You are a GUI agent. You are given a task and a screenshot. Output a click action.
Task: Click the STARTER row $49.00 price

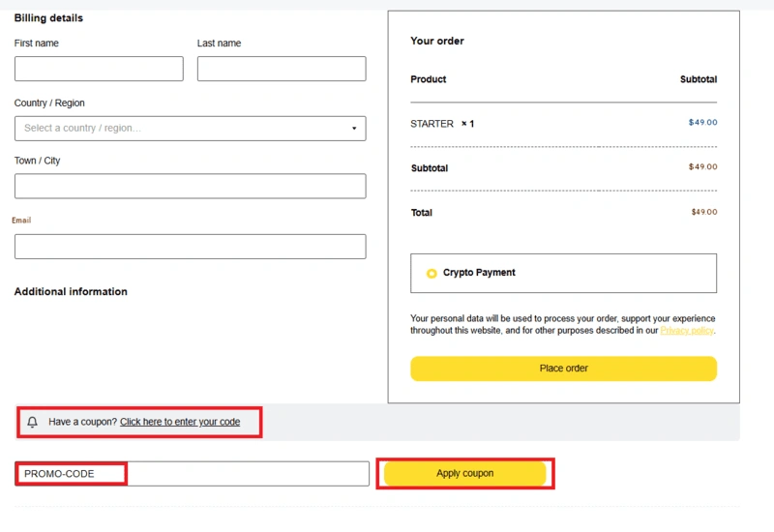tap(703, 123)
